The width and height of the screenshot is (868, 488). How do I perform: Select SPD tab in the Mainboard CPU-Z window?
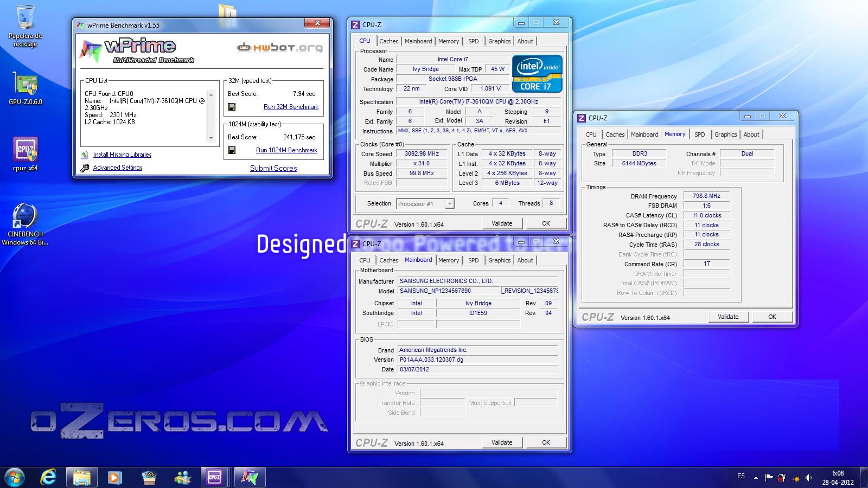474,260
